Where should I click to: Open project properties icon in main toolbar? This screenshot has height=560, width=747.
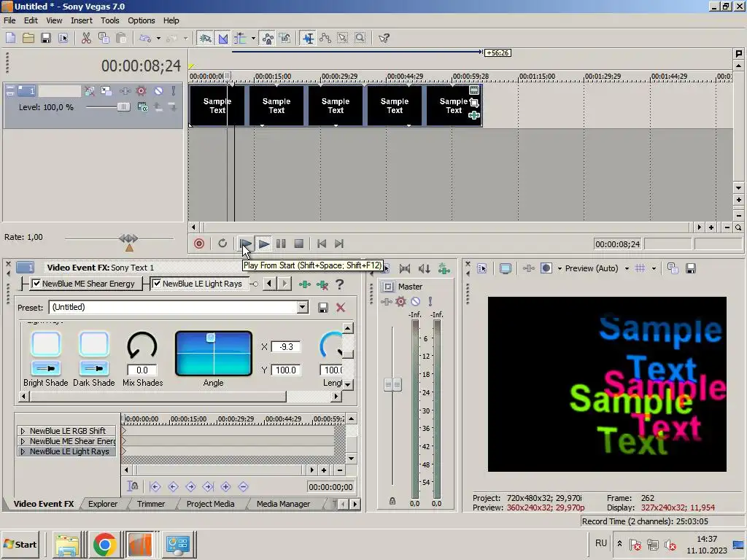pos(63,38)
